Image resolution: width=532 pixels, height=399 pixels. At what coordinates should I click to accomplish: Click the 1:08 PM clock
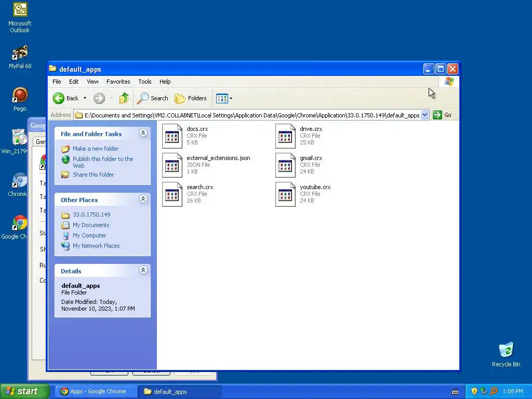coord(513,392)
